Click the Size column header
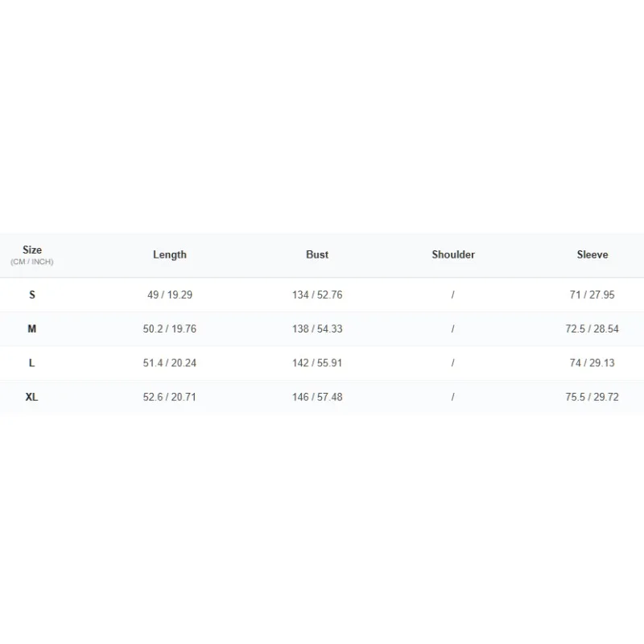 32,250
